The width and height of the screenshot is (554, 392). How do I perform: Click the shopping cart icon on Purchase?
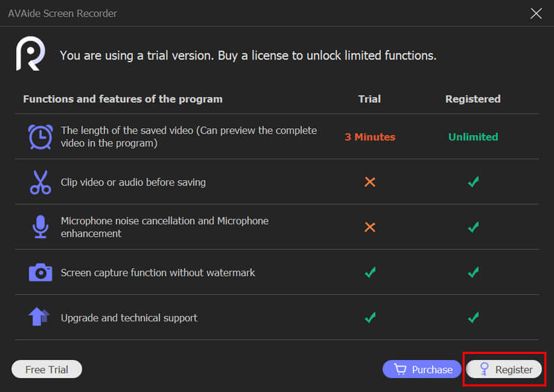coord(400,369)
